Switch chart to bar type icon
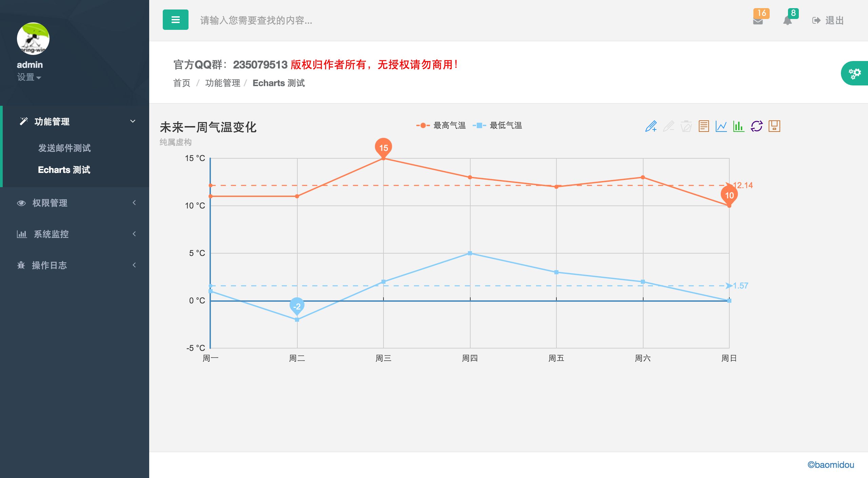Image resolution: width=868 pixels, height=478 pixels. tap(738, 126)
